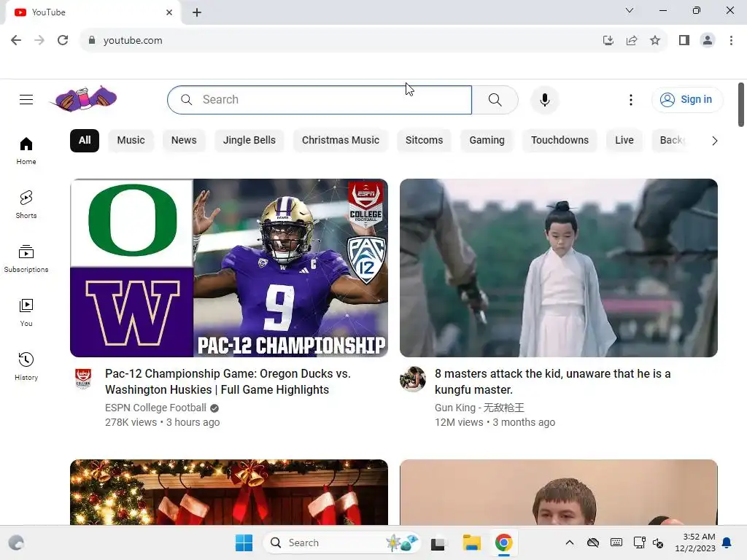Select the Christmas Music filter chip
Viewport: 747px width, 560px height.
[341, 141]
